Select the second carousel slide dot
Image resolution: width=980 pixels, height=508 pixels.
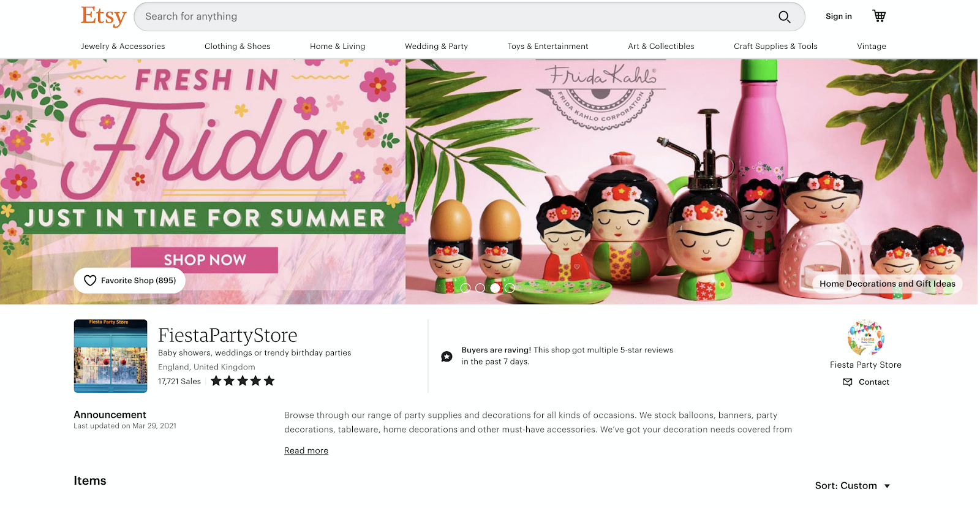[x=480, y=288]
